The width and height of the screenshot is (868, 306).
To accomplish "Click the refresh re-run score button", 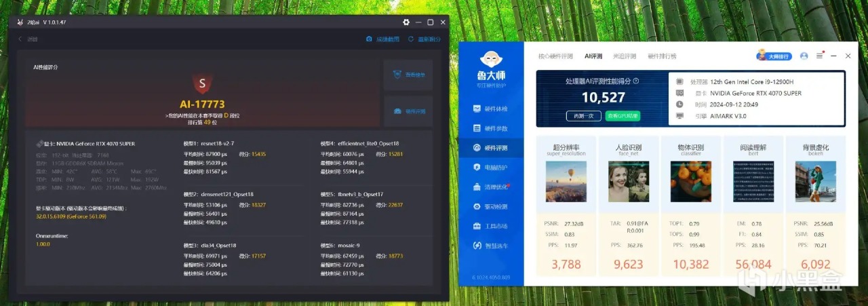I will pos(425,39).
